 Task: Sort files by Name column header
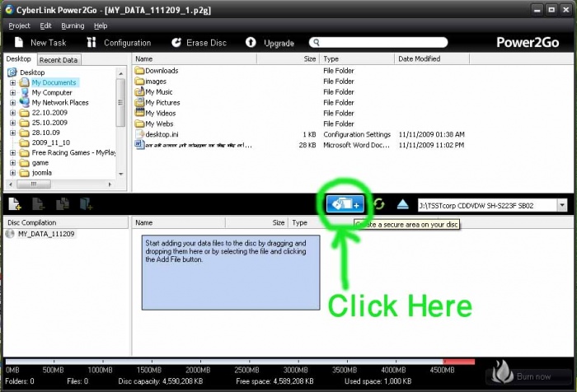195,58
